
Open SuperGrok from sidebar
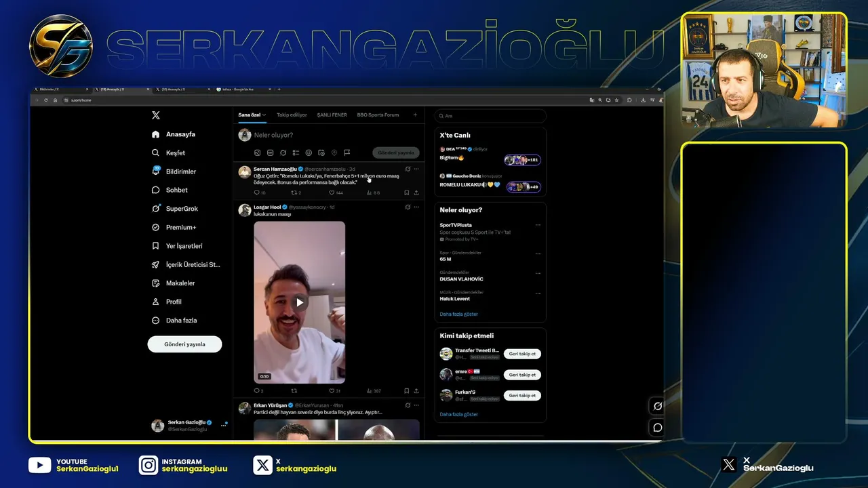click(x=175, y=209)
